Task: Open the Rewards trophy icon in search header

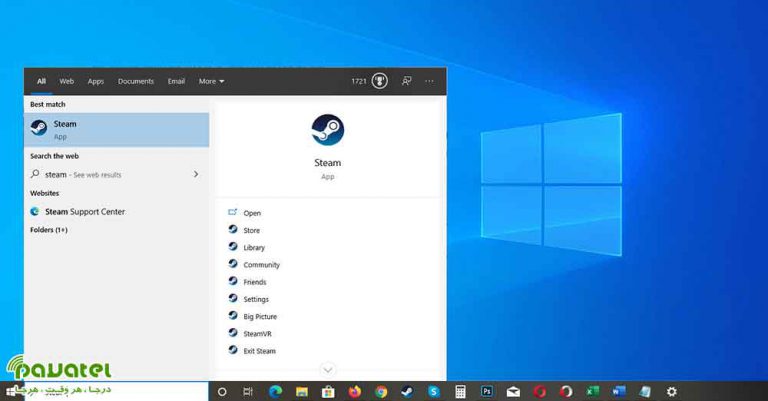Action: [x=380, y=81]
